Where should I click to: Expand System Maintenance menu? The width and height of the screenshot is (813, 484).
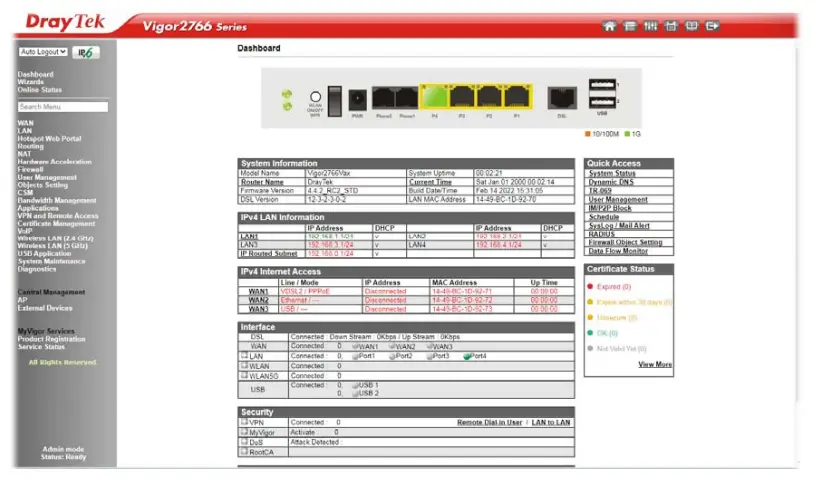coord(51,261)
